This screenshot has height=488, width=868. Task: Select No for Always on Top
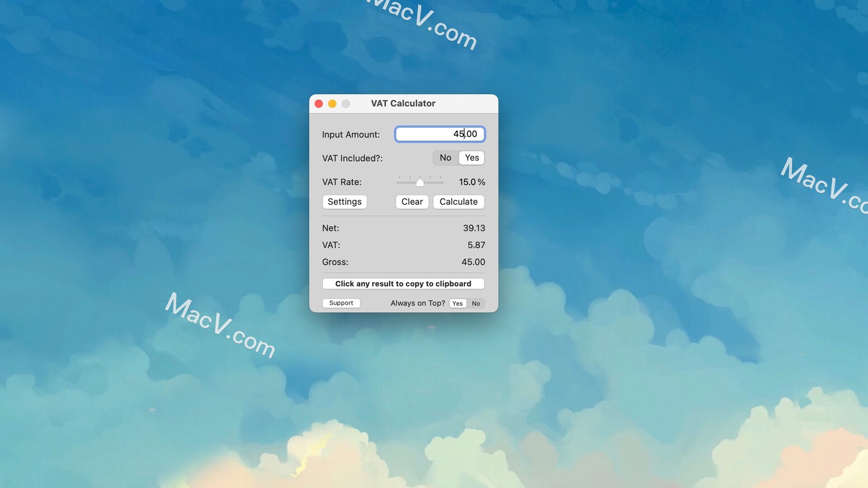[x=476, y=303]
